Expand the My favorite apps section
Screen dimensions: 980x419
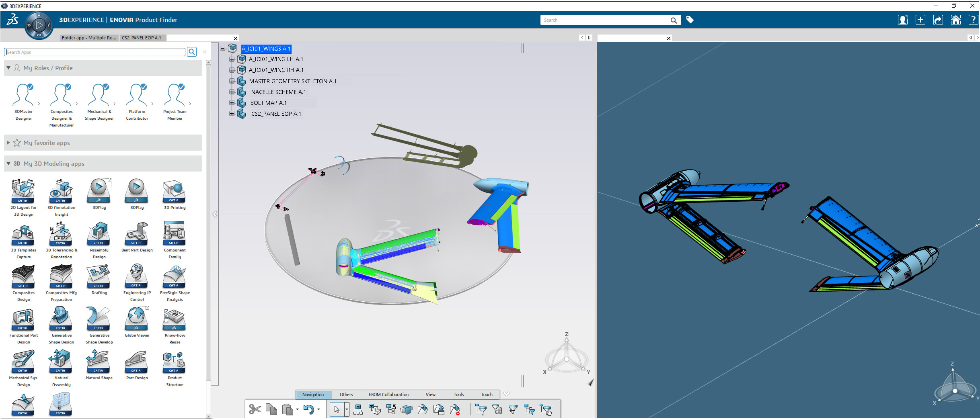coord(8,143)
